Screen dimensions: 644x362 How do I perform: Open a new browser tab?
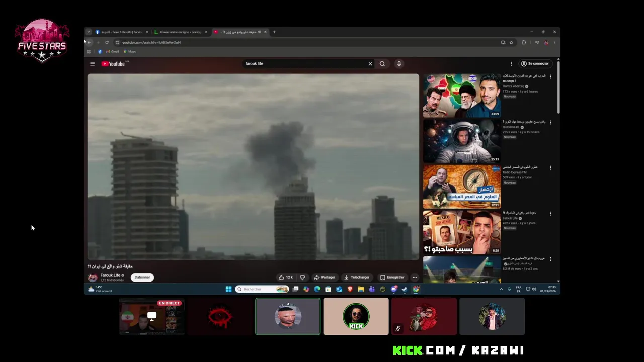click(x=274, y=32)
